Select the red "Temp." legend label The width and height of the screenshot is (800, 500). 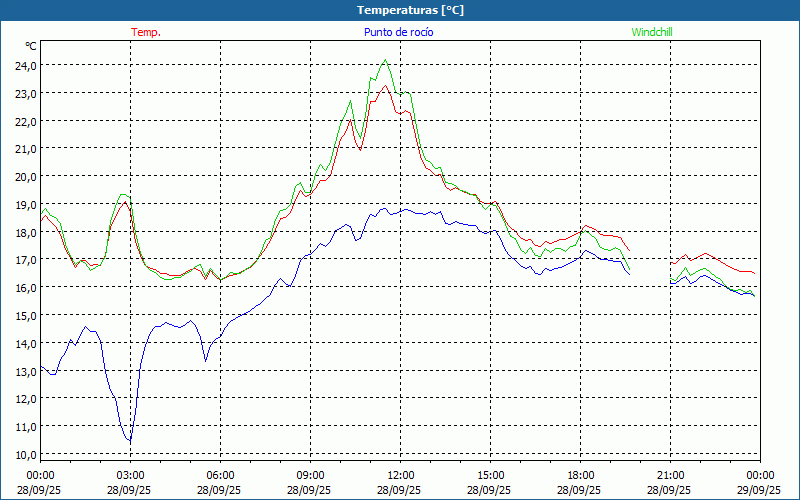tap(146, 32)
